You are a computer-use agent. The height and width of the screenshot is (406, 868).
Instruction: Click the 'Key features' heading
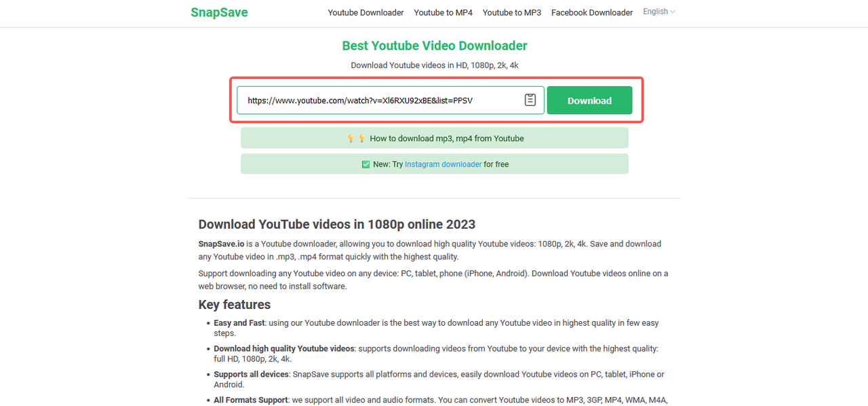235,305
